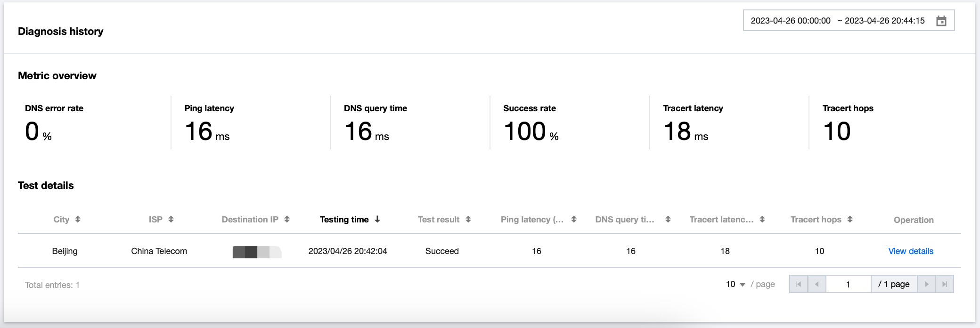The image size is (980, 328).
Task: Sort by Destination IP column arrows
Action: [287, 219]
